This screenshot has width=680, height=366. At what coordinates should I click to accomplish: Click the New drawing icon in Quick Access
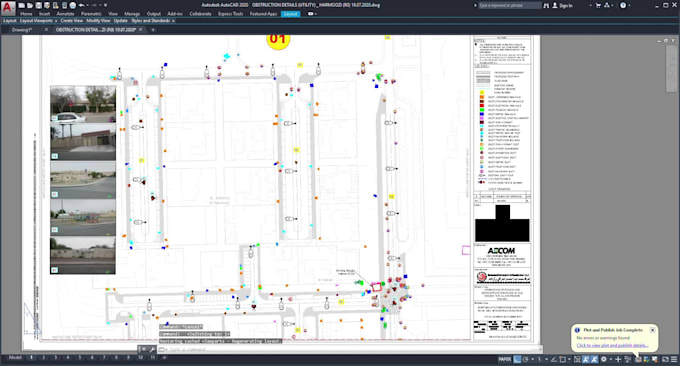[22, 5]
